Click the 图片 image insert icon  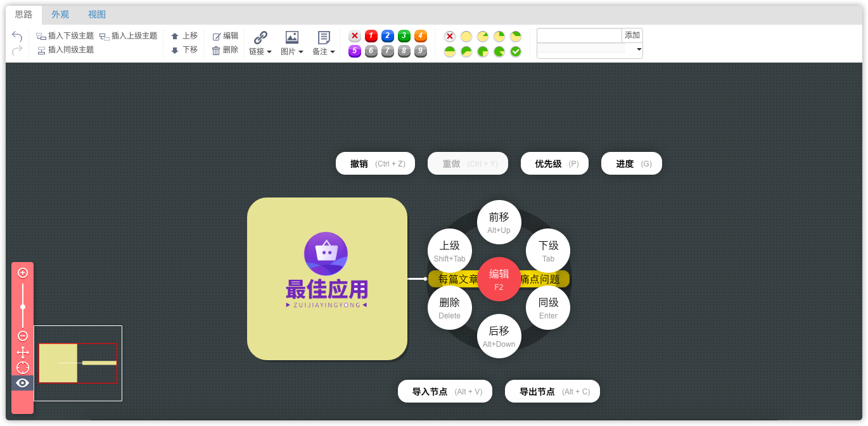[x=291, y=36]
